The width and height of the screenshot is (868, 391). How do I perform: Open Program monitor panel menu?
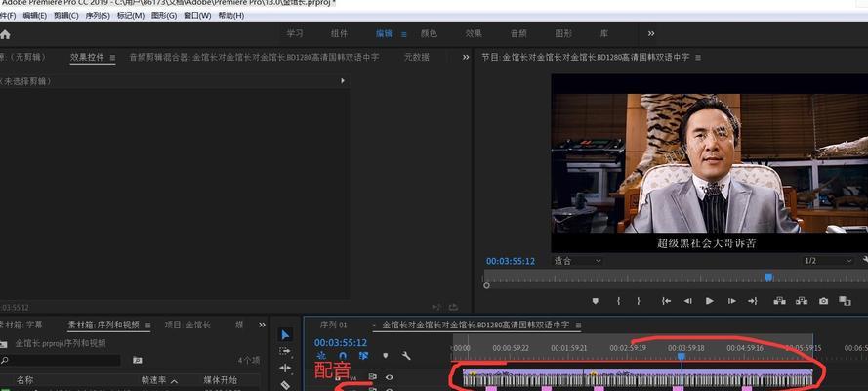697,57
